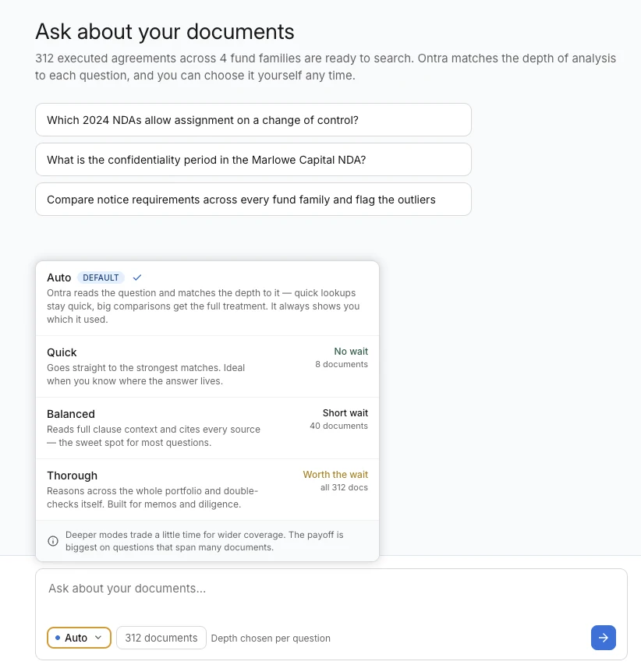Pick suggestion about 2024 NDAs change of control
641x672 pixels.
tap(253, 120)
